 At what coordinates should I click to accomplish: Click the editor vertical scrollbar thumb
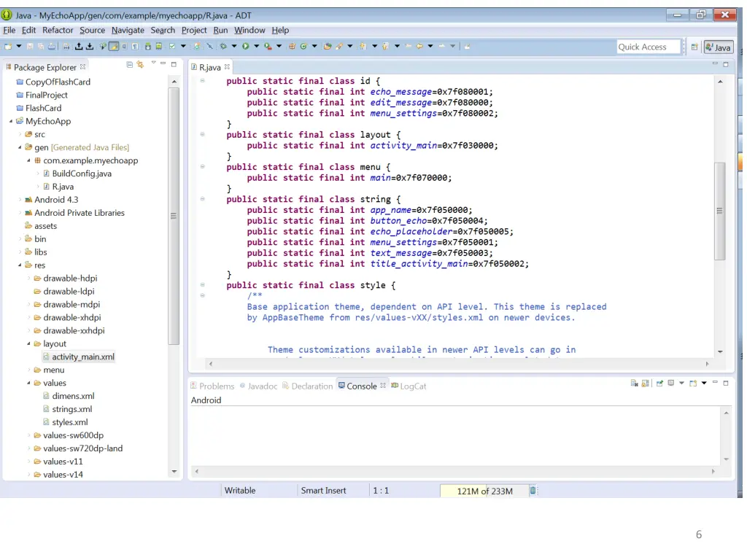720,211
